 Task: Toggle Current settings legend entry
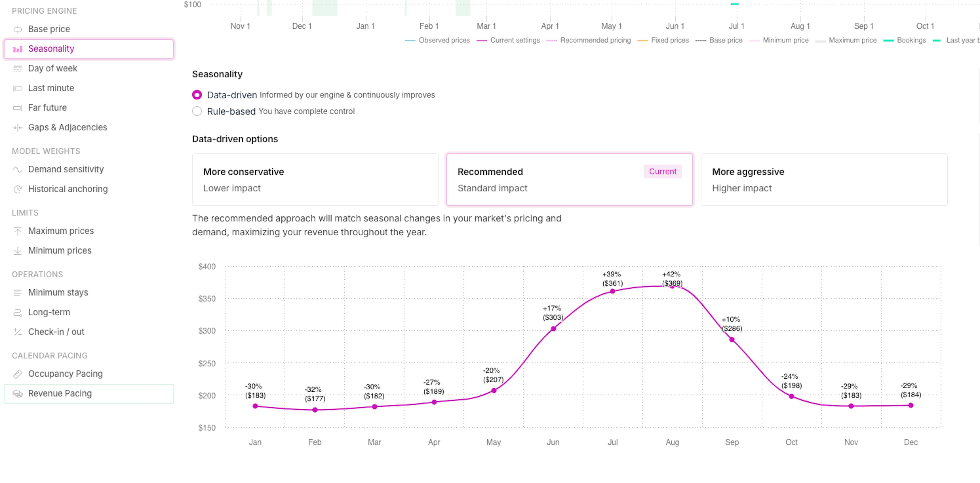508,40
